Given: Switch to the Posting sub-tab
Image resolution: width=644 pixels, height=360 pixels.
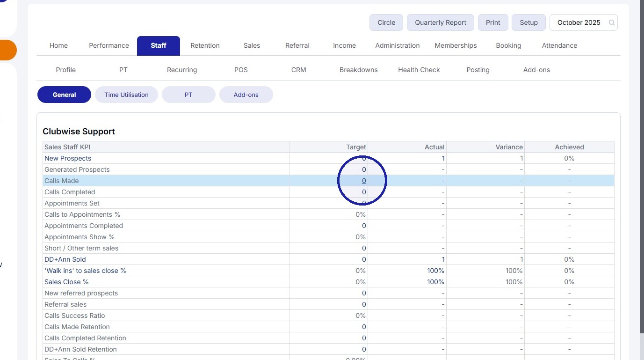Looking at the screenshot, I should (x=478, y=70).
